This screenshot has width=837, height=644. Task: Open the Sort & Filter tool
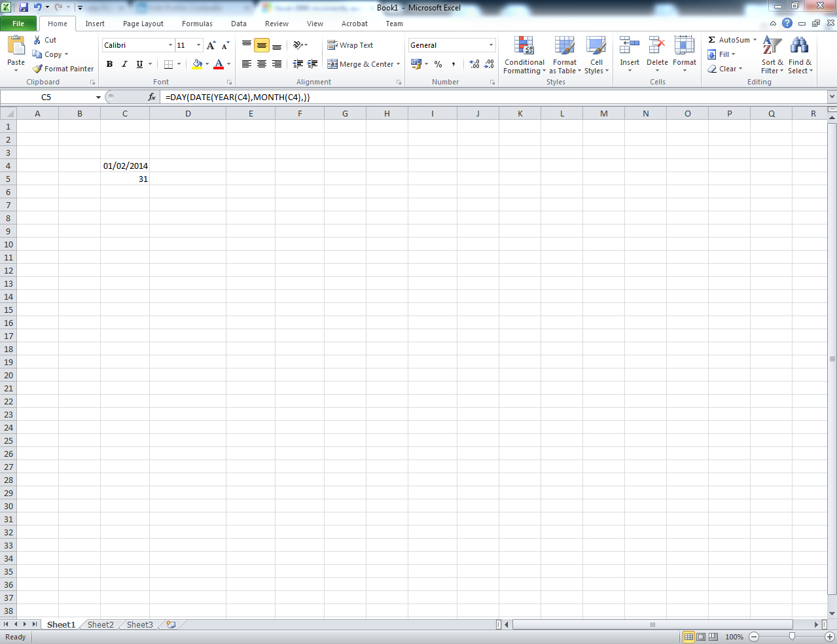[772, 55]
